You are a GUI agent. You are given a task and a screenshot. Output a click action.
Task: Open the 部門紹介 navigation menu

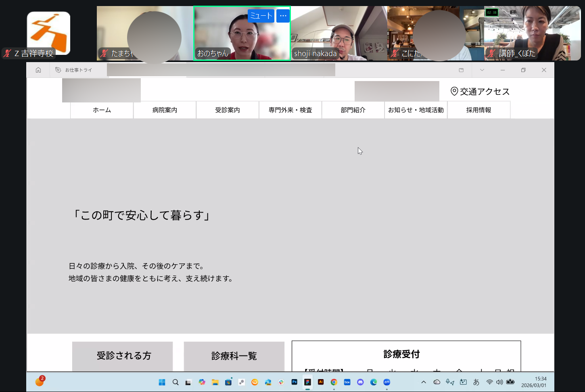tap(352, 110)
